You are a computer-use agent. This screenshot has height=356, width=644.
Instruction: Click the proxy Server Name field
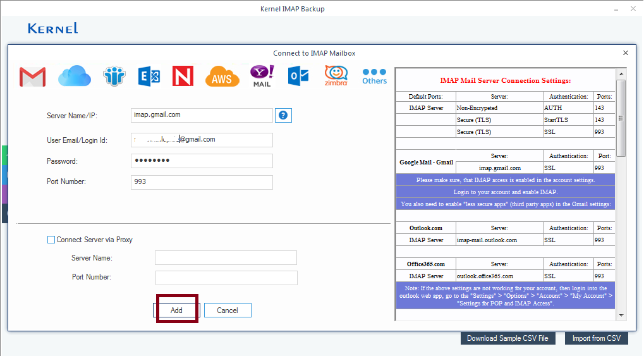(226, 258)
